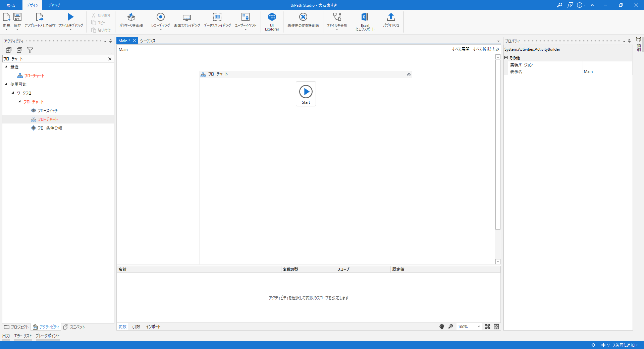The width and height of the screenshot is (644, 349).
Task: Run ファイルをデバッグ play icon
Action: 70,17
